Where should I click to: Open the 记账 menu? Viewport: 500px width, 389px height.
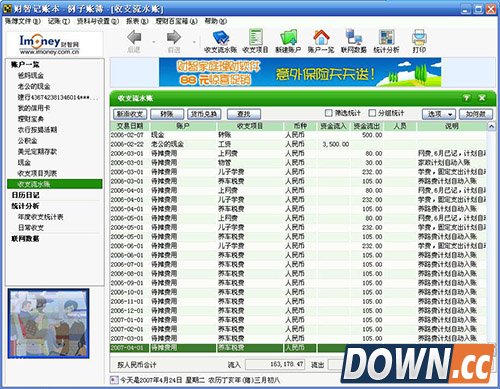(59, 21)
